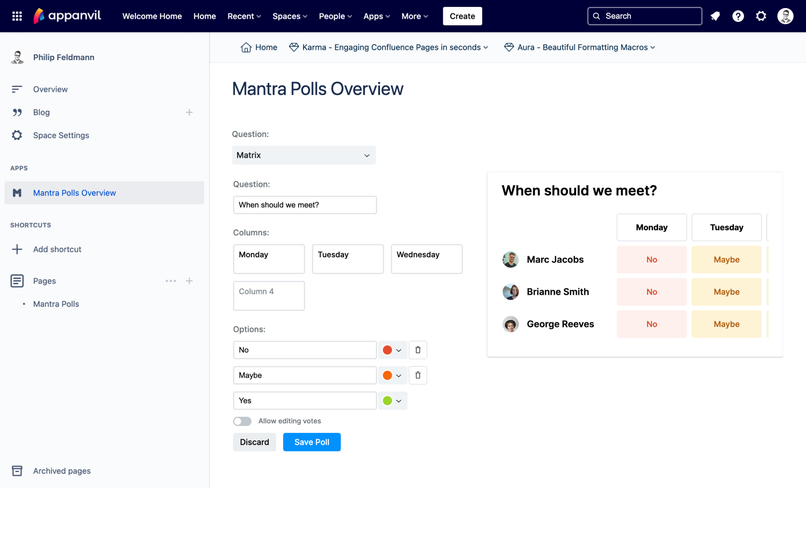806x537 pixels.
Task: Open Pages more options ellipsis
Action: point(171,281)
